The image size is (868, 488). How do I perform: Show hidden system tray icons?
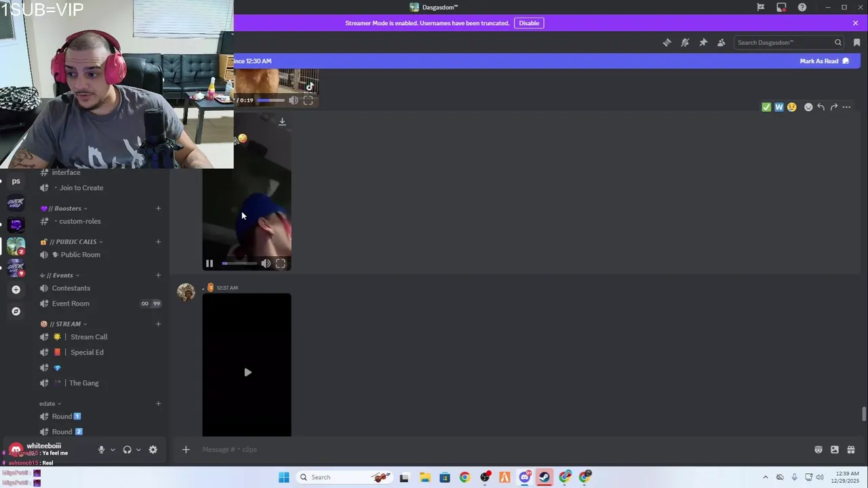(766, 477)
